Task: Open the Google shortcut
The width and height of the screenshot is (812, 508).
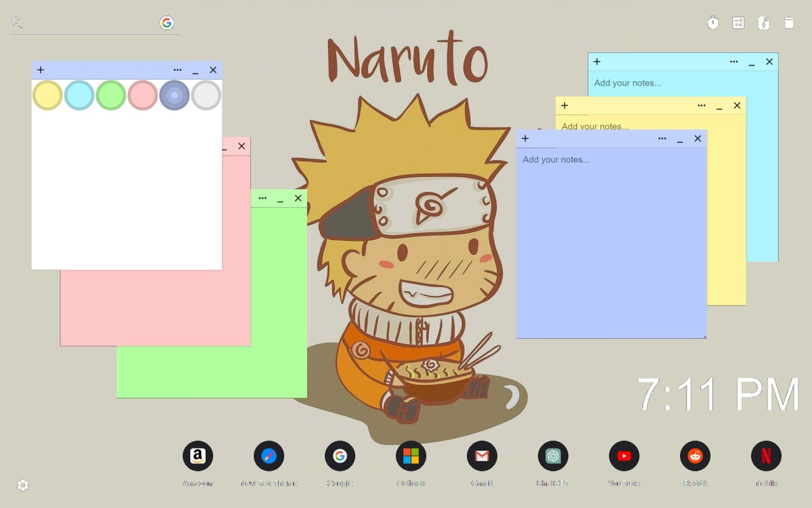Action: 340,456
